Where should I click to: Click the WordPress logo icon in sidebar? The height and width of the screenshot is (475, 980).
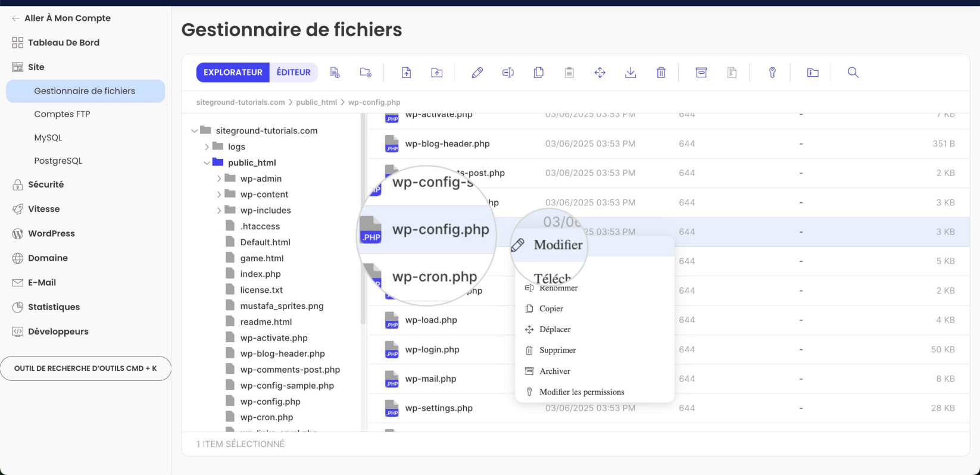coord(18,233)
